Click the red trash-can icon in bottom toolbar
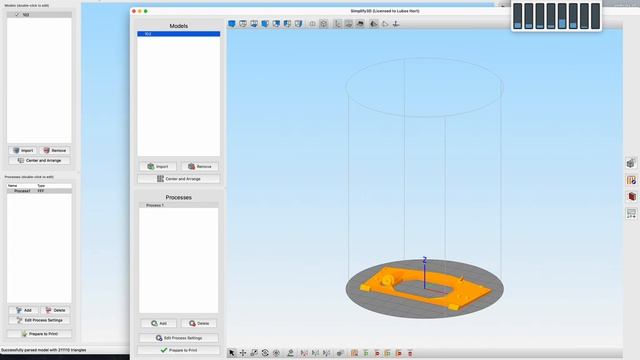 tap(410, 353)
